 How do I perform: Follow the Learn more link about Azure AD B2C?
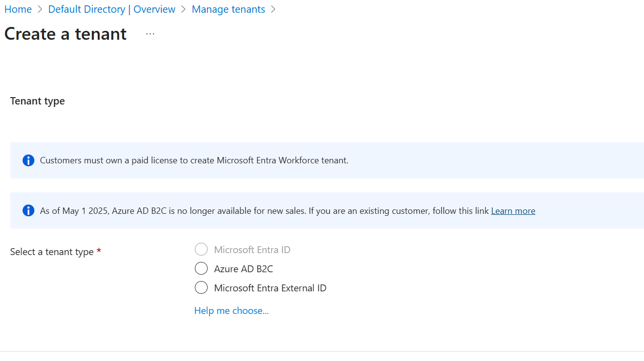[x=513, y=211]
